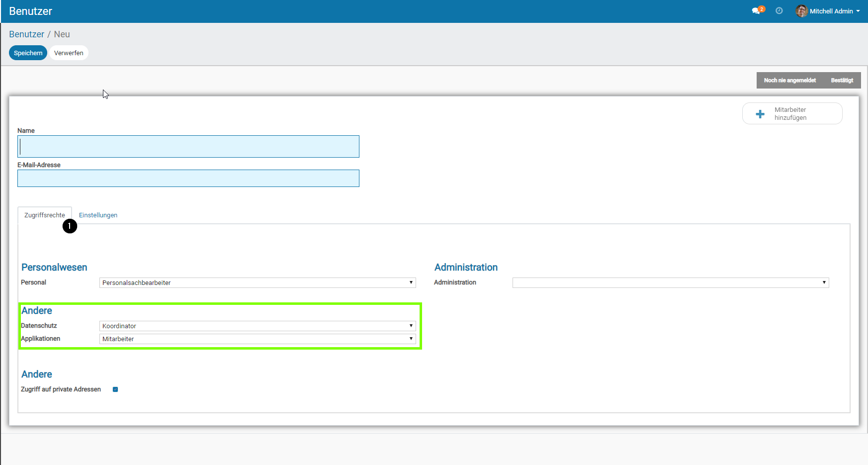
Task: Toggle Zugriff auf private Adressen checkbox
Action: point(115,389)
